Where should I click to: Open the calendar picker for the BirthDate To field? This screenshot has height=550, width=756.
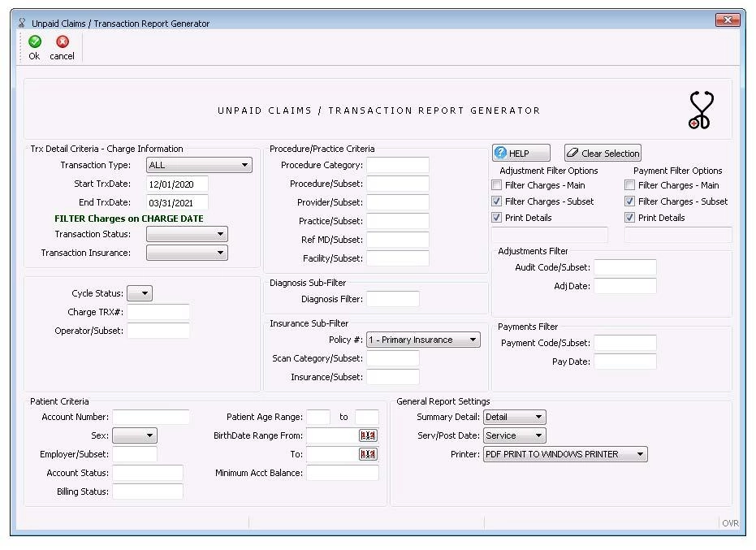(367, 454)
